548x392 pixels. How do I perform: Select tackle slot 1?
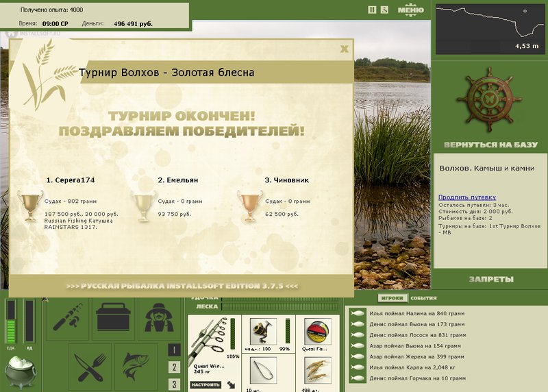[174, 350]
